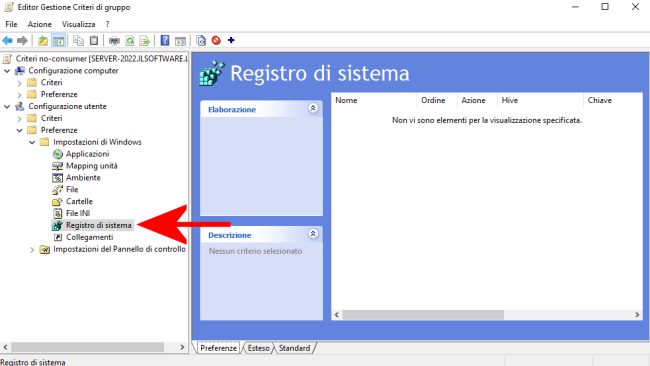
Task: Switch to the Esteso tab
Action: (x=259, y=348)
